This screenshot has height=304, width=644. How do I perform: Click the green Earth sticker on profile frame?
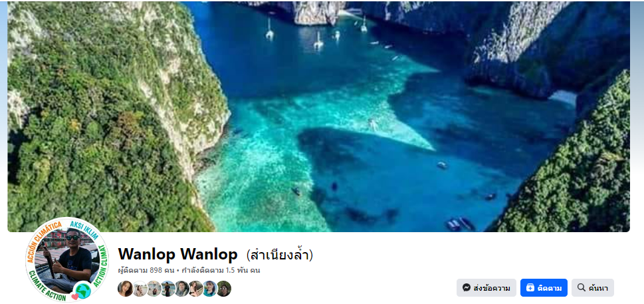pos(83,290)
